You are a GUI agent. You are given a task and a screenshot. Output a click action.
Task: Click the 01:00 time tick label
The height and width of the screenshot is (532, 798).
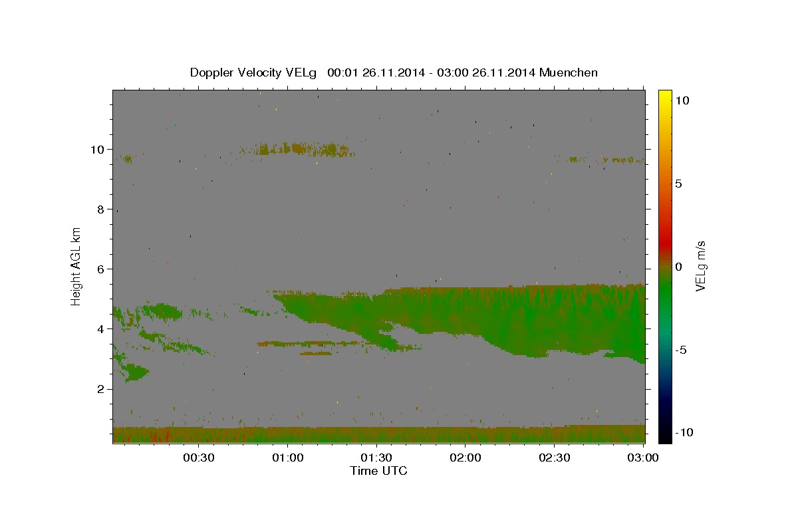[x=288, y=458]
